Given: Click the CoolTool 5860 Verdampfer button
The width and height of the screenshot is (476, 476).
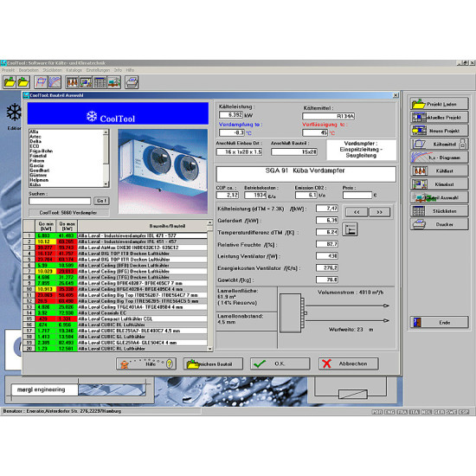Looking at the screenshot, I should point(68,213).
